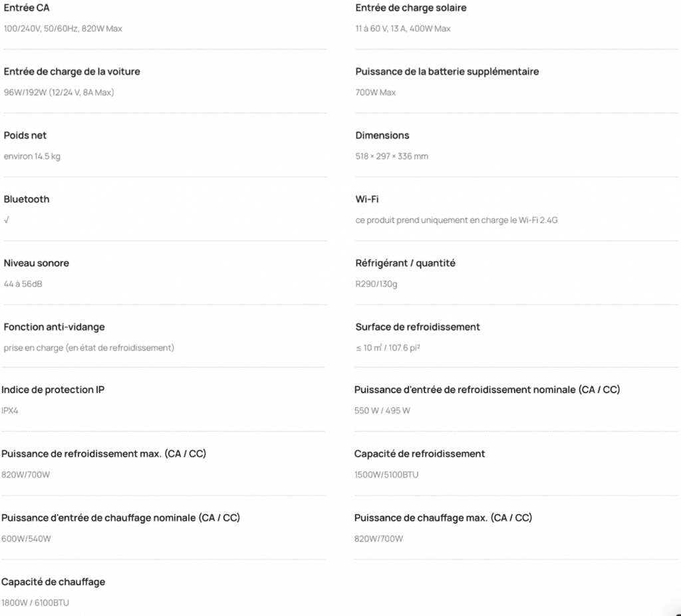Click the Fonction anti-vidange heading
The height and width of the screenshot is (616, 681).
pos(55,327)
